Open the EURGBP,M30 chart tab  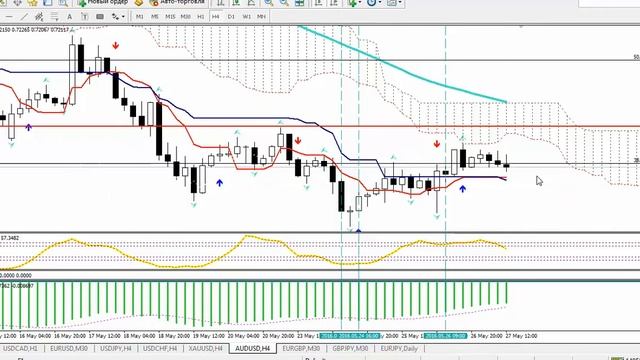point(301,349)
